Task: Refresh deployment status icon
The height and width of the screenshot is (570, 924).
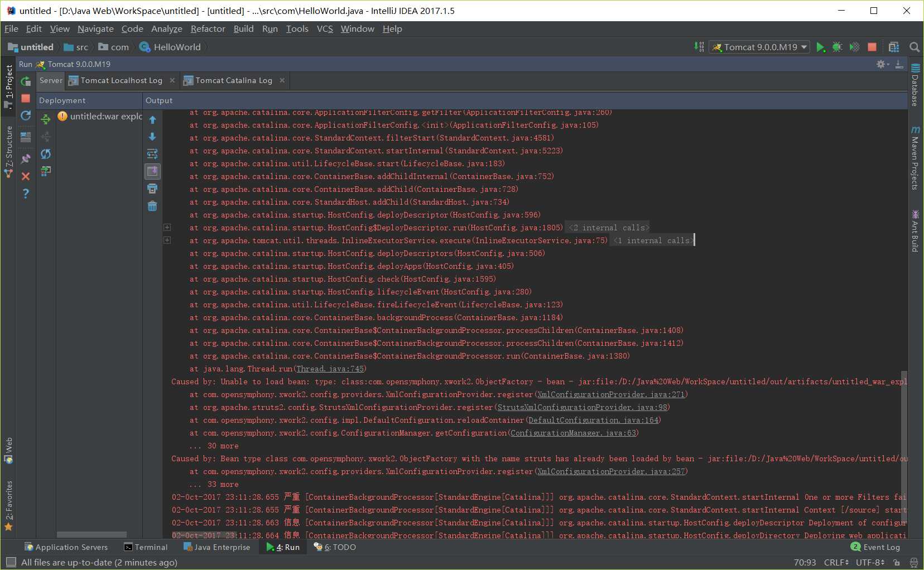Action: tap(46, 154)
